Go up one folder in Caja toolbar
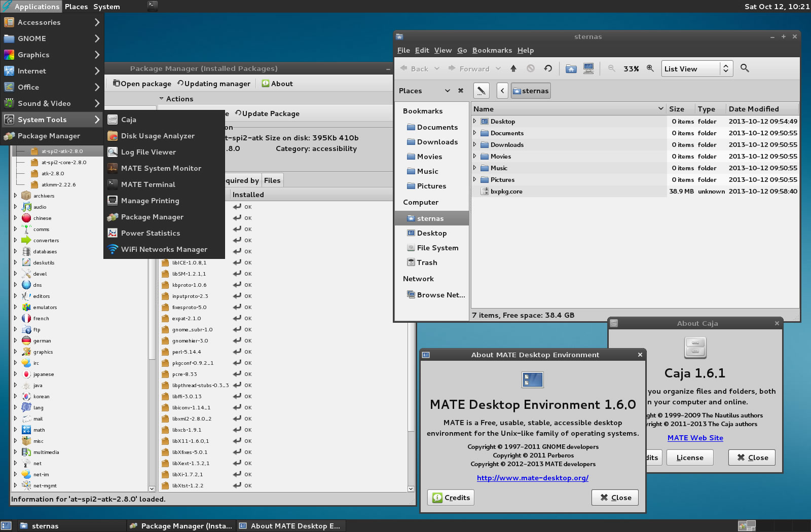811x532 pixels. click(513, 68)
